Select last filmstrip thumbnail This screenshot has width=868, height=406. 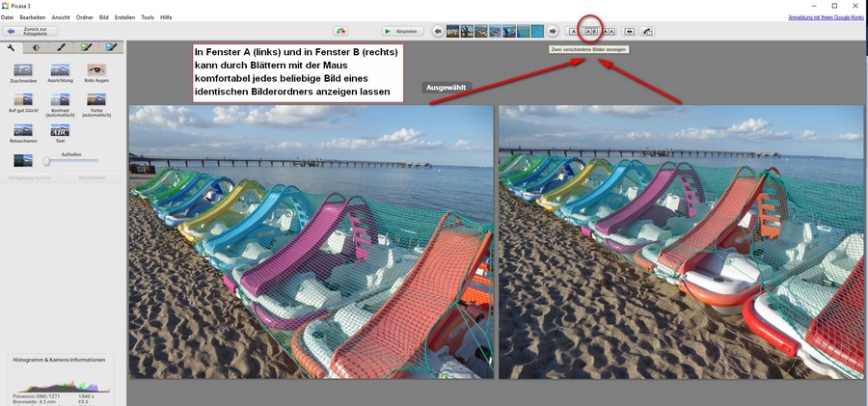[537, 32]
